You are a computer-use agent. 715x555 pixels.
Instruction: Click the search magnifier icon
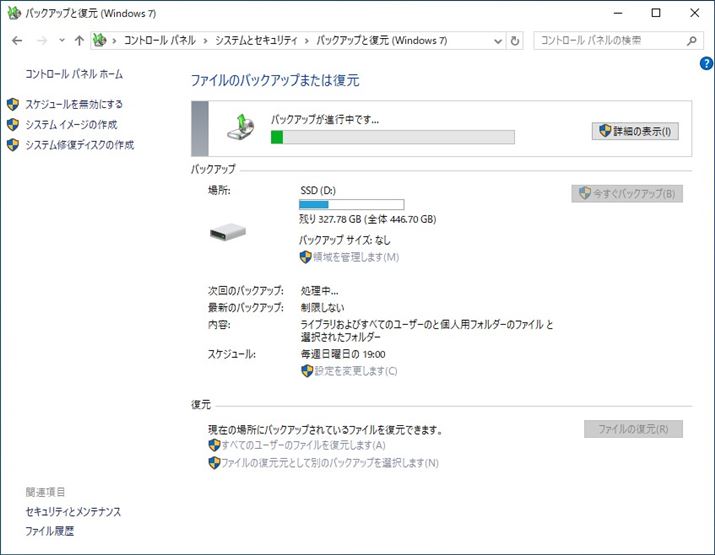click(x=692, y=41)
